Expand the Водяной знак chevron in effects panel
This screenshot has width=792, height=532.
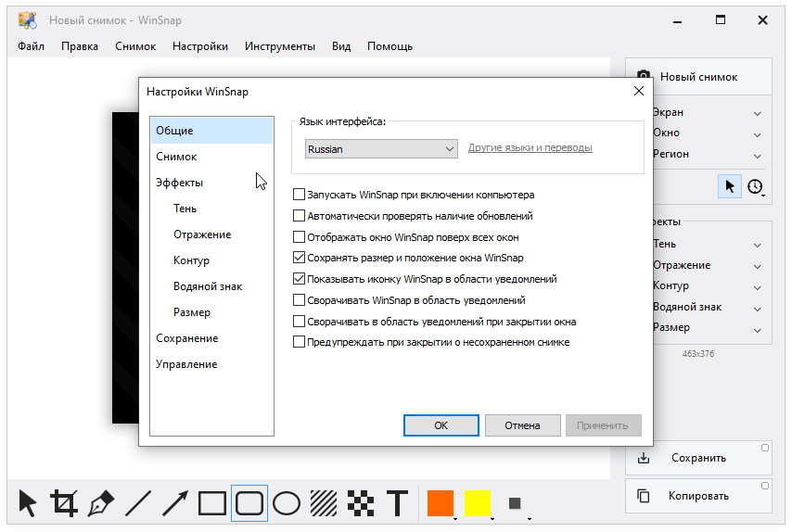tap(758, 309)
